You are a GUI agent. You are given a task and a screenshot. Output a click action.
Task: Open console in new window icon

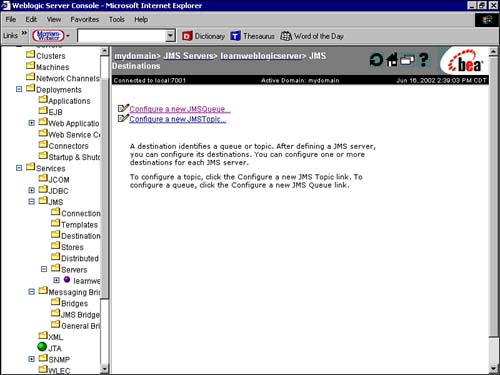(x=407, y=60)
